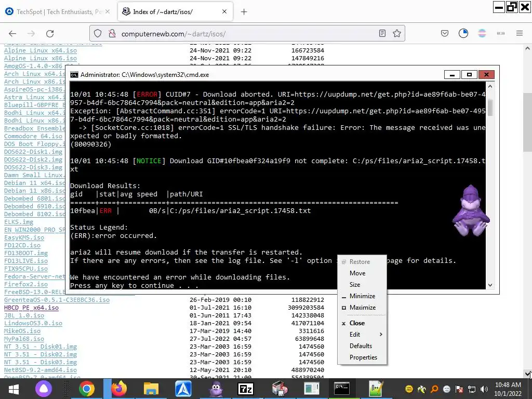Open Notepad++ from the taskbar
This screenshot has width=532, height=399.
(376, 389)
